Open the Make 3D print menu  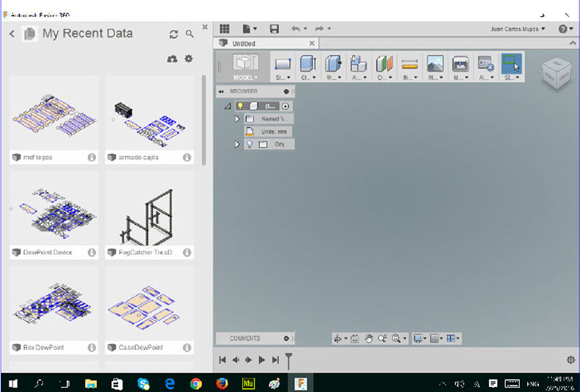pos(461,67)
